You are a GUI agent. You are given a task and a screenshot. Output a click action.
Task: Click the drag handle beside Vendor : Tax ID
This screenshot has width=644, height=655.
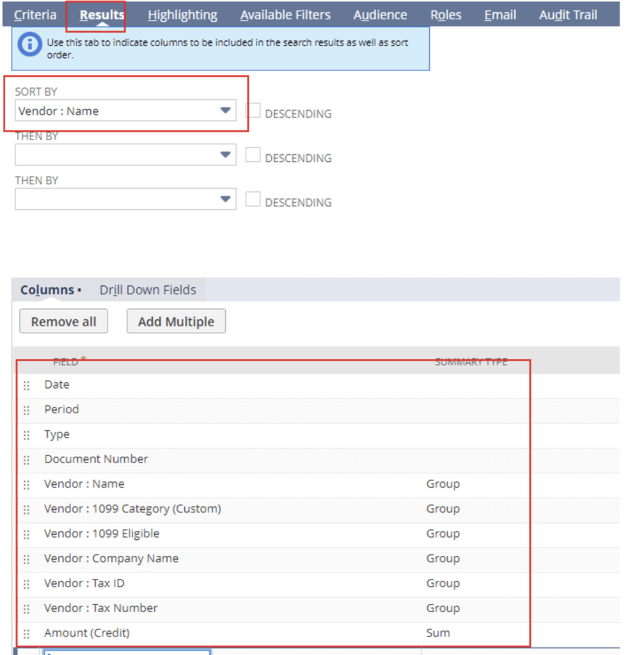tap(27, 584)
